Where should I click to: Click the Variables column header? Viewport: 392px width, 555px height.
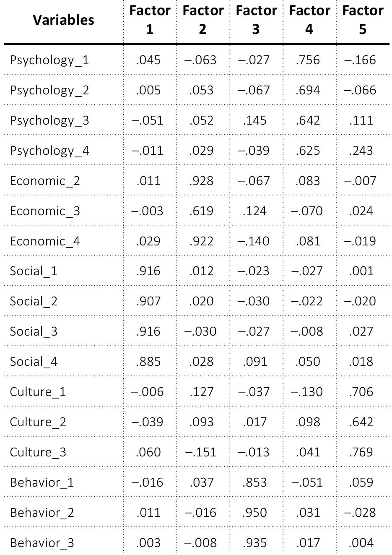63,20
